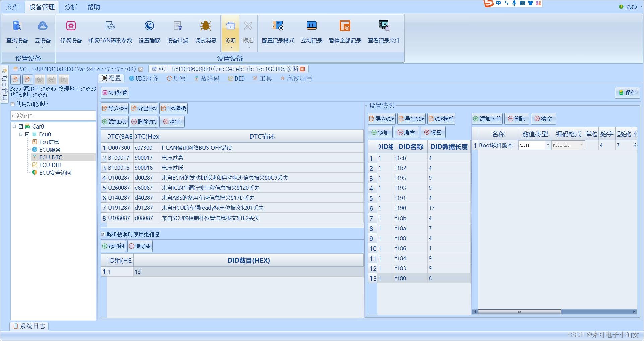Select the U007300 DTC row

(232, 148)
